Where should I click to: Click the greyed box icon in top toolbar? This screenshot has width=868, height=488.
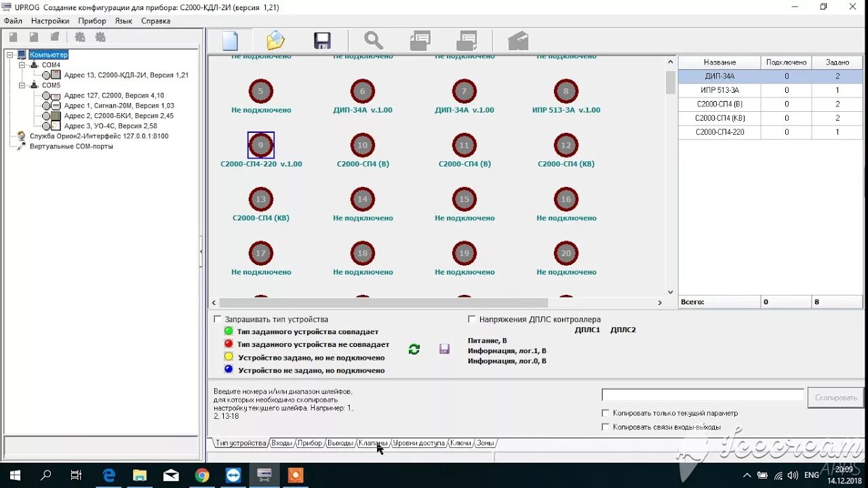(x=518, y=41)
